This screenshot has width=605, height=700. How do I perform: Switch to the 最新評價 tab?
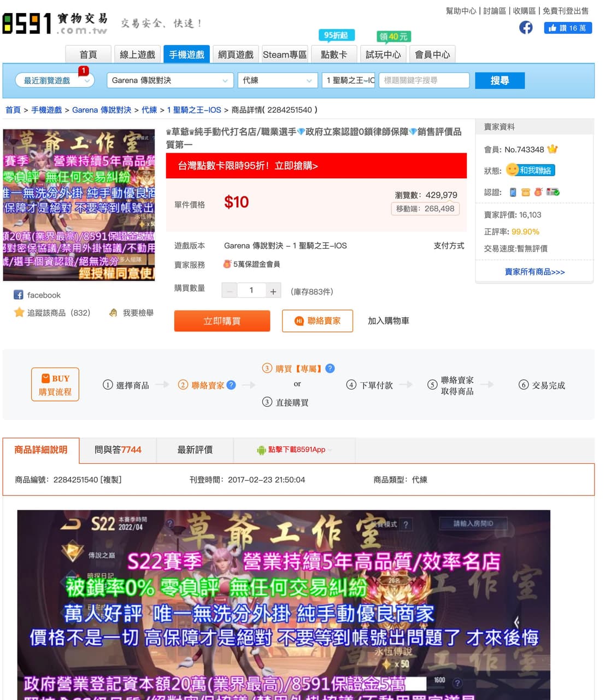tap(195, 450)
